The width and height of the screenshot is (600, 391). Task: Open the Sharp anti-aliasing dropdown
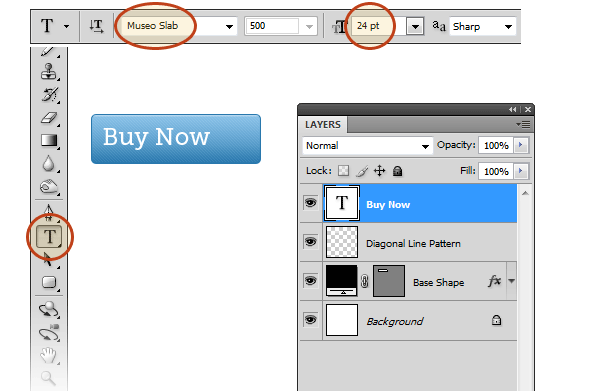coord(508,26)
